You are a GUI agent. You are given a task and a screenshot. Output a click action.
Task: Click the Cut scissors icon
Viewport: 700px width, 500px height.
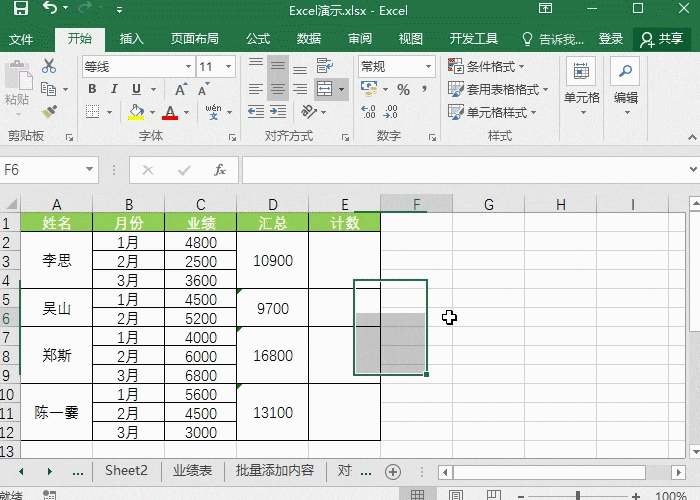pyautogui.click(x=49, y=66)
